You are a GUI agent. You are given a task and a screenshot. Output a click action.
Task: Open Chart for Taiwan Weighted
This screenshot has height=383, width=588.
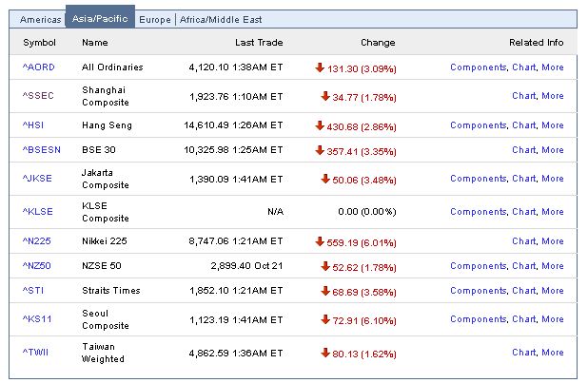point(523,353)
